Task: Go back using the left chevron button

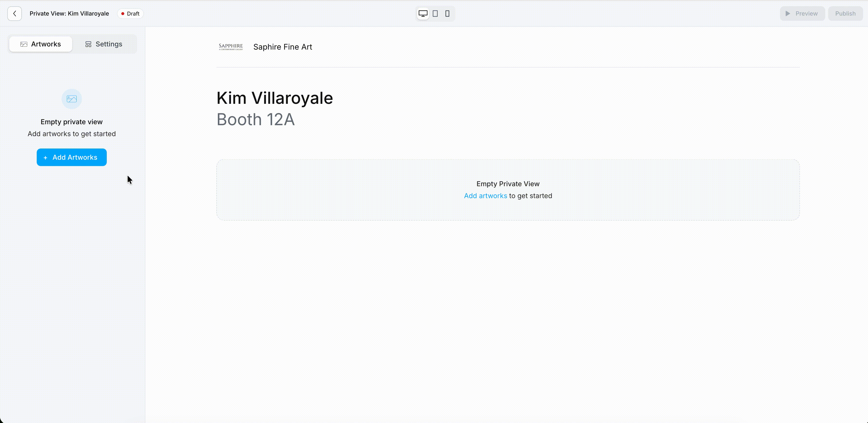Action: pos(15,13)
